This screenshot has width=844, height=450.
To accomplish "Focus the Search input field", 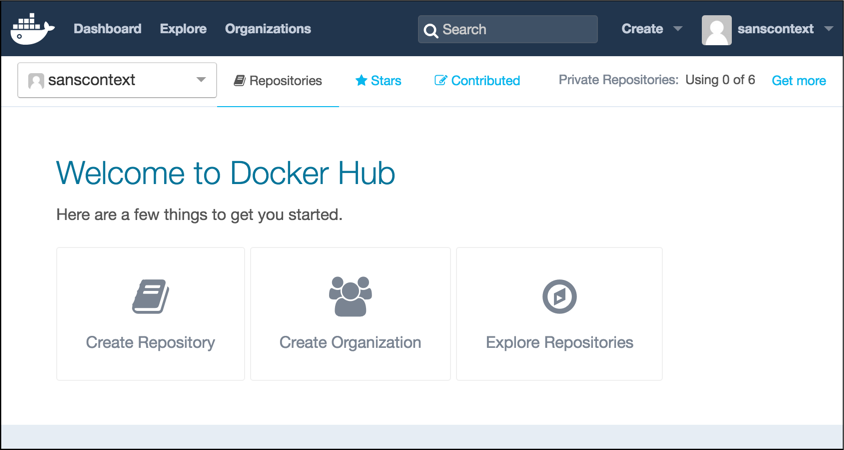I will click(x=517, y=30).
